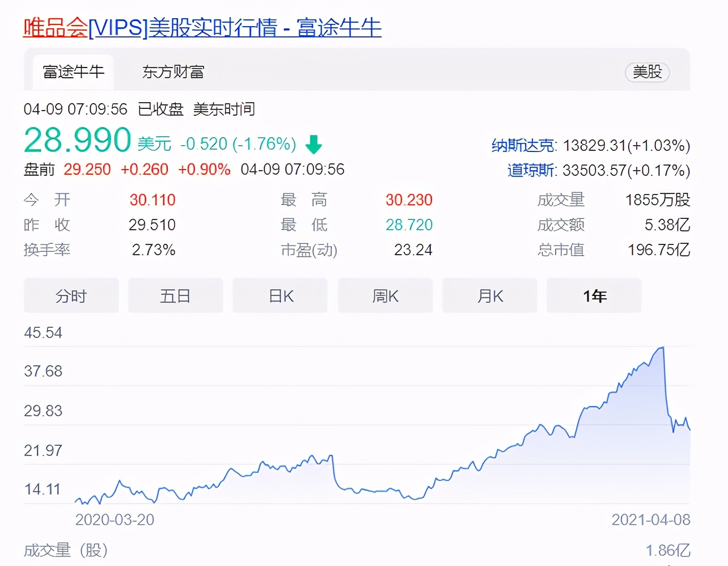This screenshot has width=728, height=566.
Task: Click the 美股 market badge
Action: click(647, 73)
